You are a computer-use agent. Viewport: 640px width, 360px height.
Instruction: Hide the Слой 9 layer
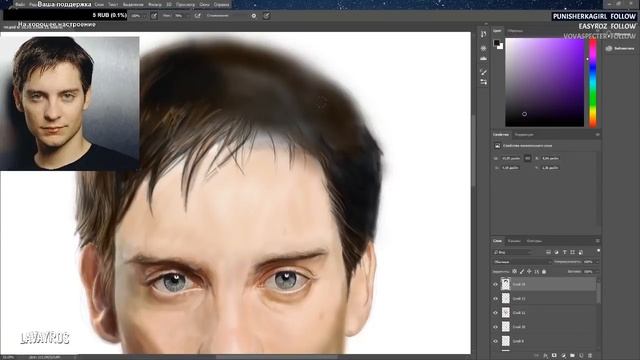click(x=496, y=341)
